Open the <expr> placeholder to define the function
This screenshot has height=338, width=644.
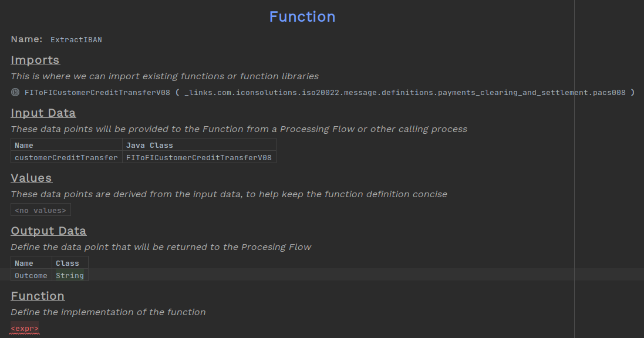[23, 328]
